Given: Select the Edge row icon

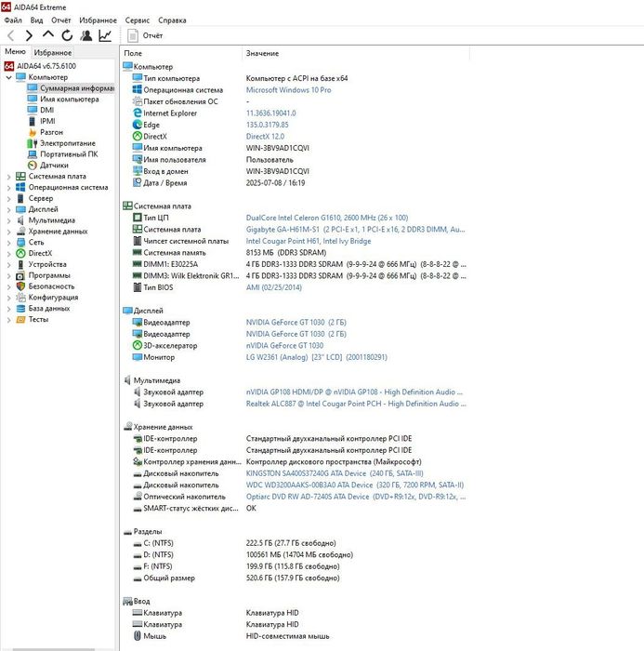Looking at the screenshot, I should point(138,125).
